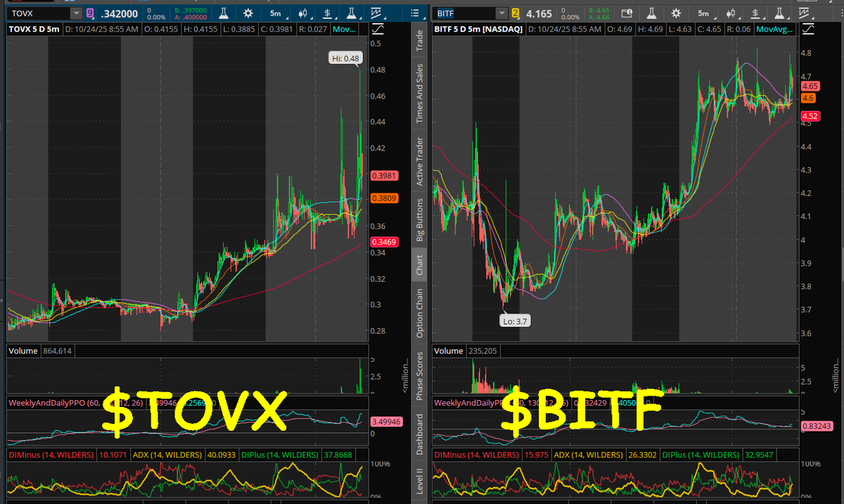Screen dimensions: 844x504
Task: Select the Chart side tab
Action: coord(420,265)
